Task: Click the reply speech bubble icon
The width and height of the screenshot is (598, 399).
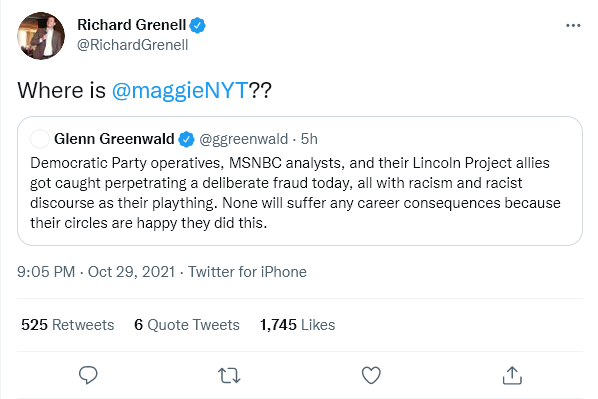Action: click(x=88, y=375)
